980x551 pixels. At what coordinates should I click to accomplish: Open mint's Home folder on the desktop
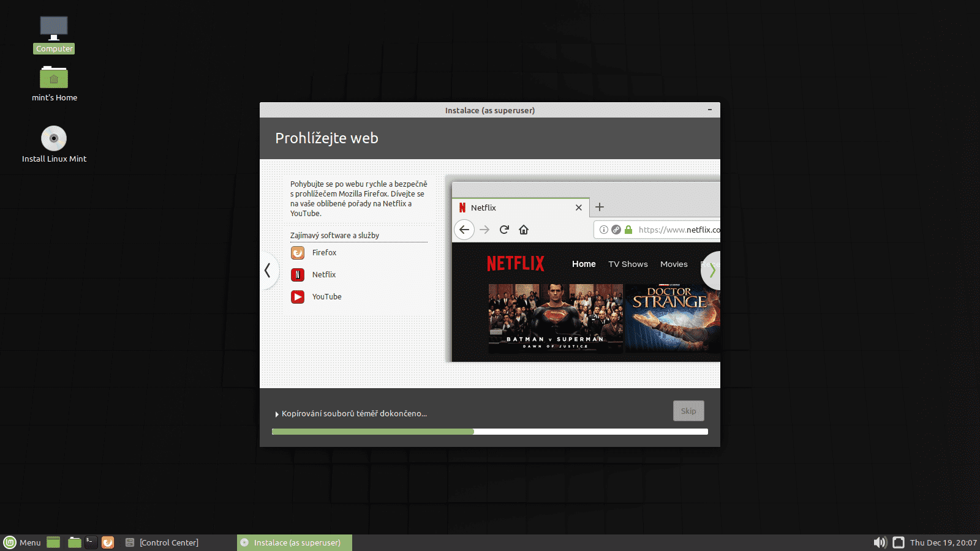[x=54, y=78]
